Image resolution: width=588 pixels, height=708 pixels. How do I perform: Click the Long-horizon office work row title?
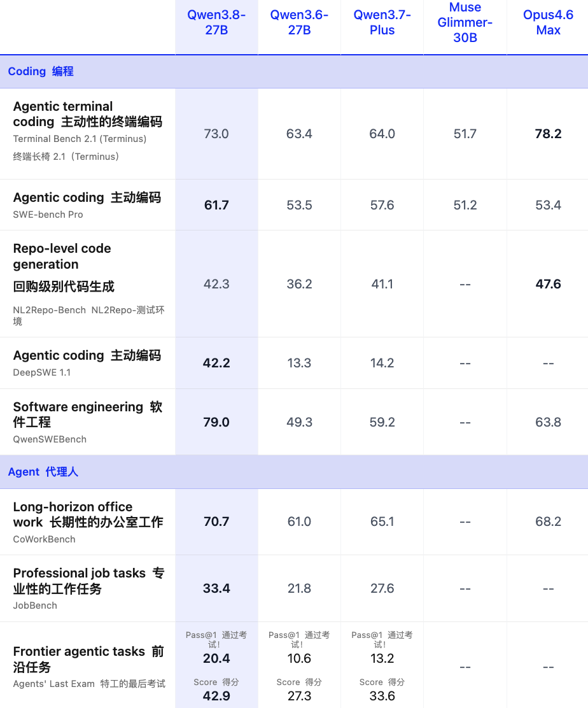(88, 514)
